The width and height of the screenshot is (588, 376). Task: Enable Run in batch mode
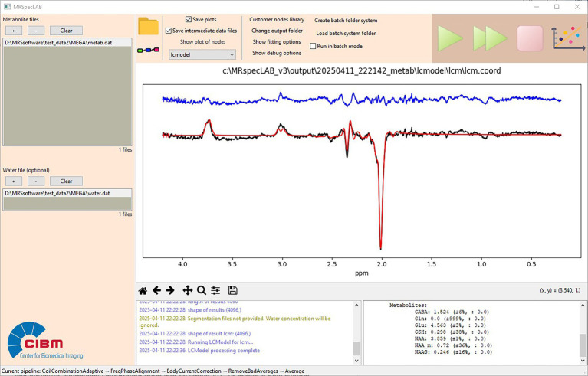[x=313, y=46]
